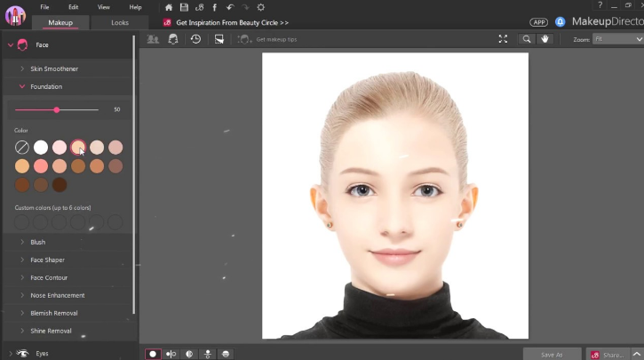
Task: Click the Beauty Circle logo icon
Action: tap(167, 22)
